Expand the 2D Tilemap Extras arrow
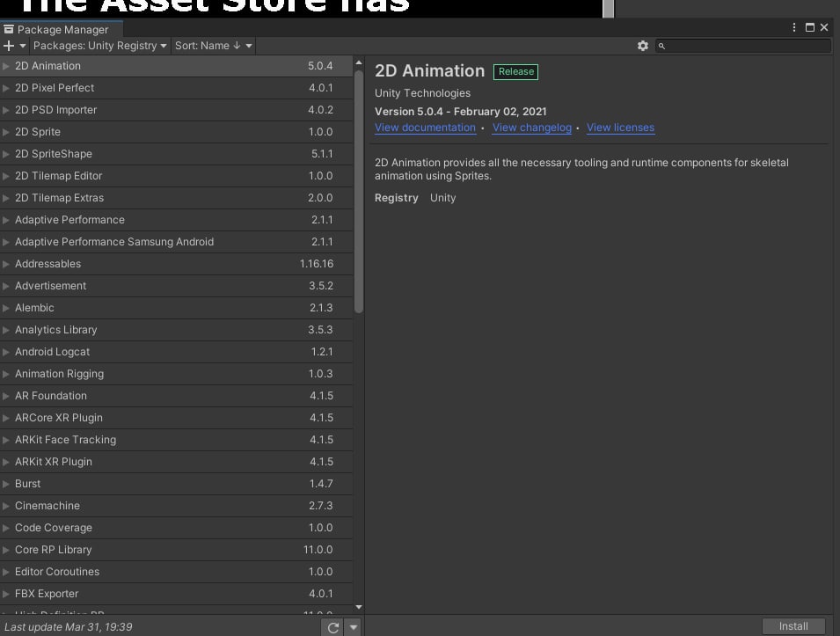 click(x=6, y=198)
